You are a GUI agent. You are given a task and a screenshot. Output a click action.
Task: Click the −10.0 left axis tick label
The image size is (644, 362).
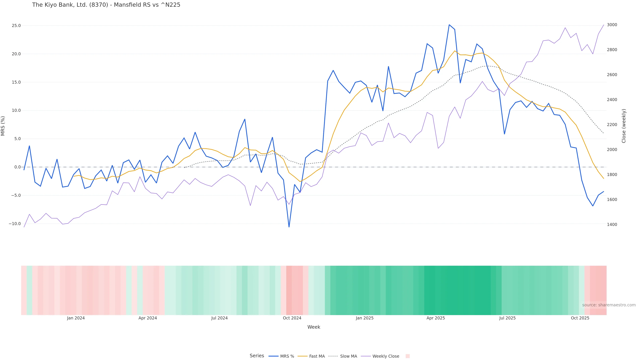coord(15,224)
